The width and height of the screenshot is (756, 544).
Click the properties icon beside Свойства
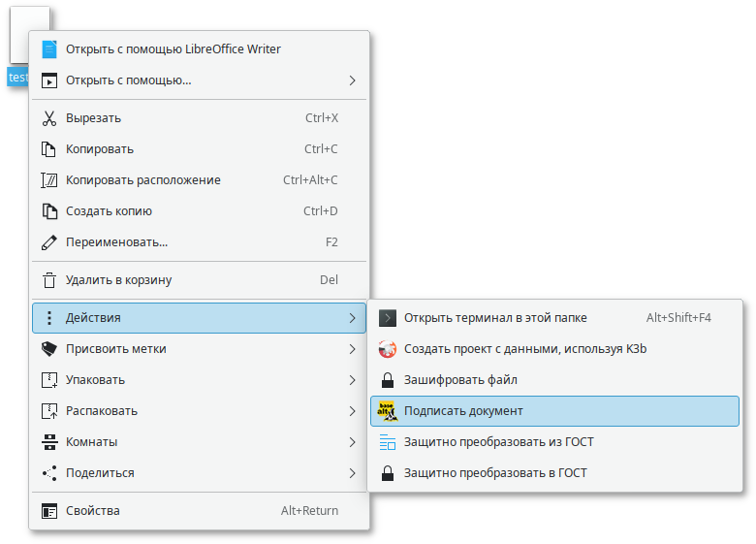pyautogui.click(x=49, y=511)
